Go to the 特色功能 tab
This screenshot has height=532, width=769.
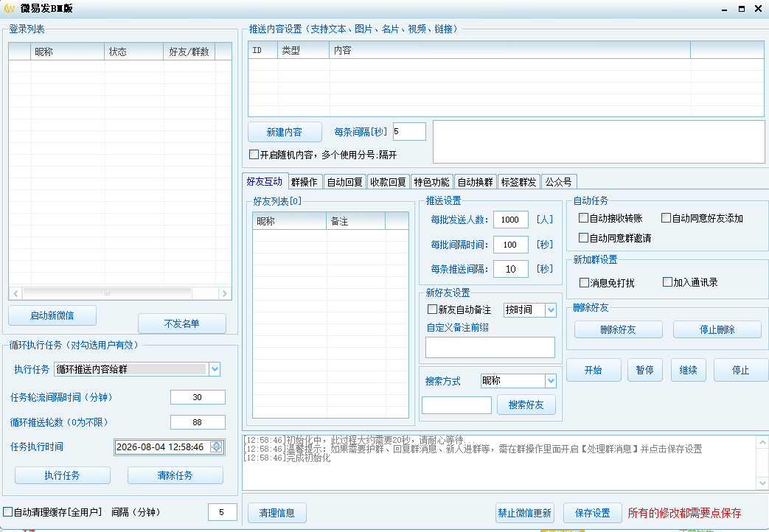[431, 182]
